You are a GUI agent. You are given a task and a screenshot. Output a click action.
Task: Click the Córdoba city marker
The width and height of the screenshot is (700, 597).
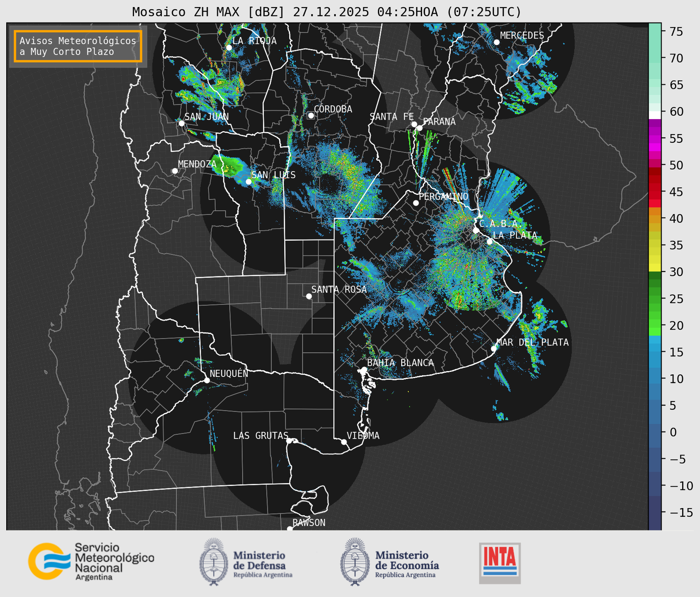coord(311,115)
